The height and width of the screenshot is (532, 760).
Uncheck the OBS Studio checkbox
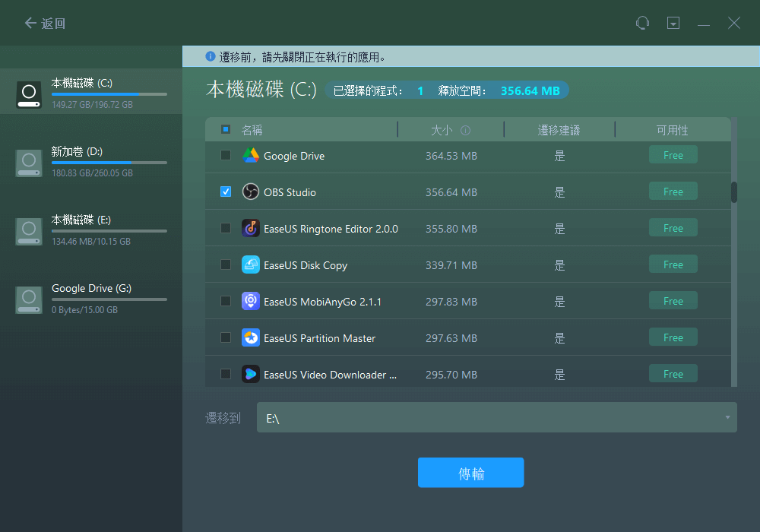click(226, 192)
